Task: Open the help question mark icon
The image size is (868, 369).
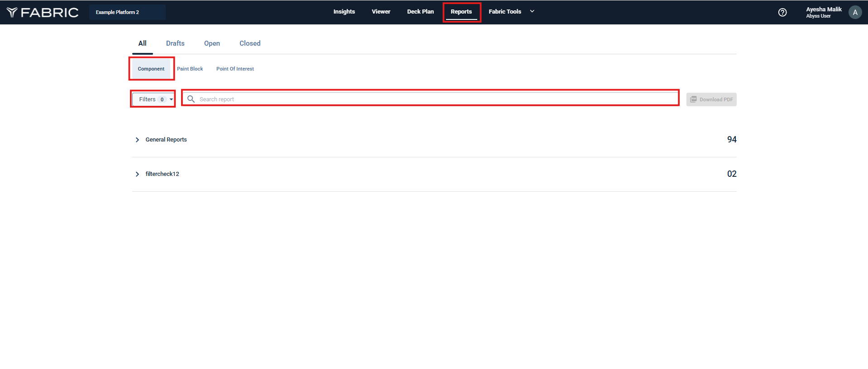Action: click(782, 12)
